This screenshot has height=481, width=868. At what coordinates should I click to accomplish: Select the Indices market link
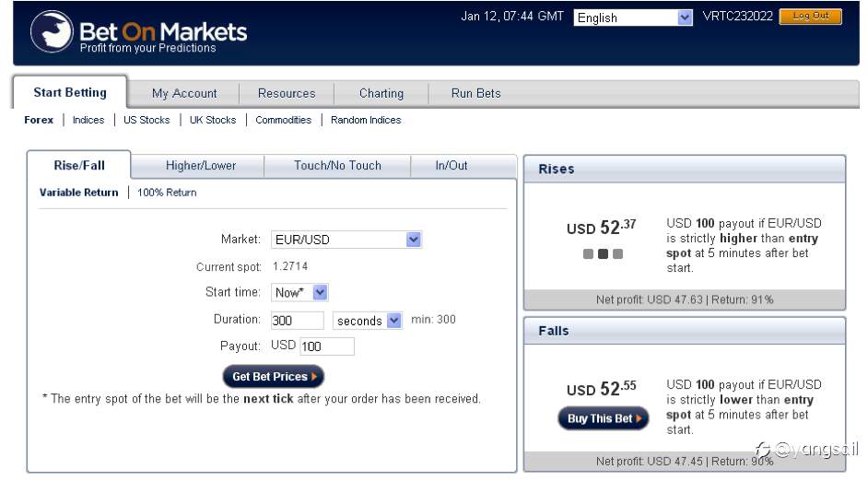(88, 120)
